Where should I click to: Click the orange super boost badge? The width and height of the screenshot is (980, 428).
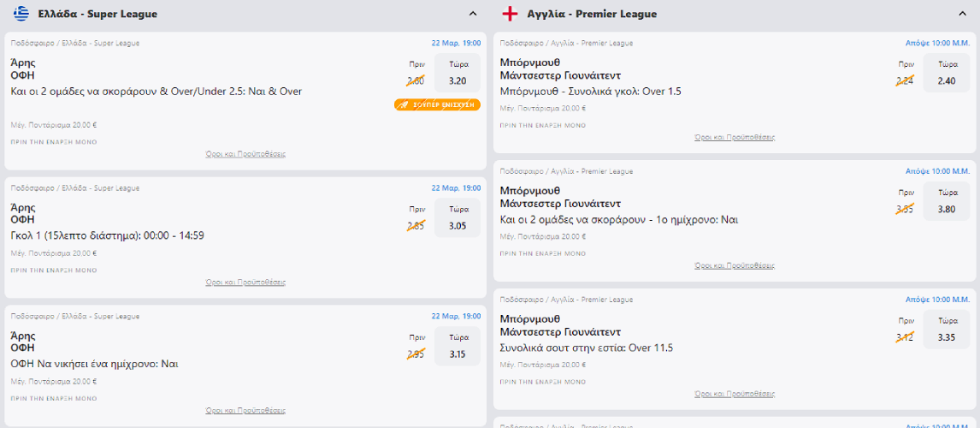(x=437, y=104)
